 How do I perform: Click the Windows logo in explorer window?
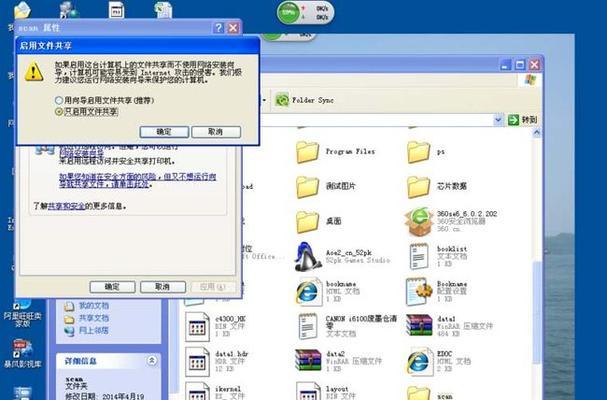click(530, 80)
